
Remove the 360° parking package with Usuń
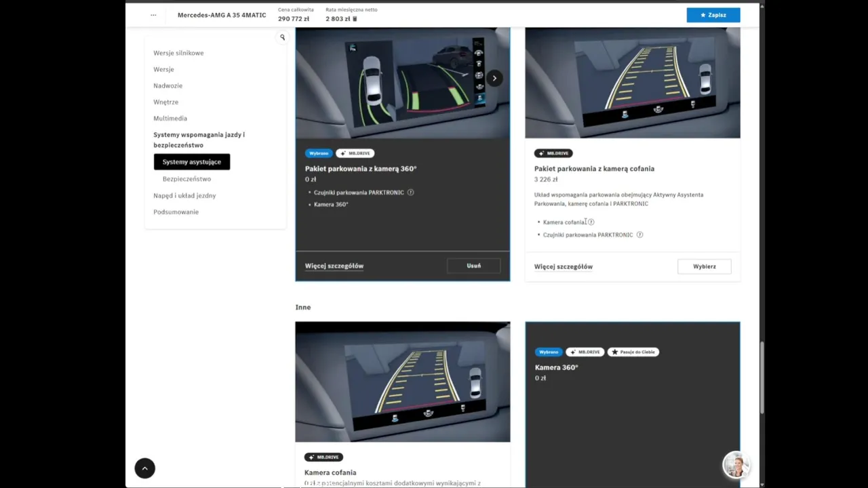click(x=473, y=266)
